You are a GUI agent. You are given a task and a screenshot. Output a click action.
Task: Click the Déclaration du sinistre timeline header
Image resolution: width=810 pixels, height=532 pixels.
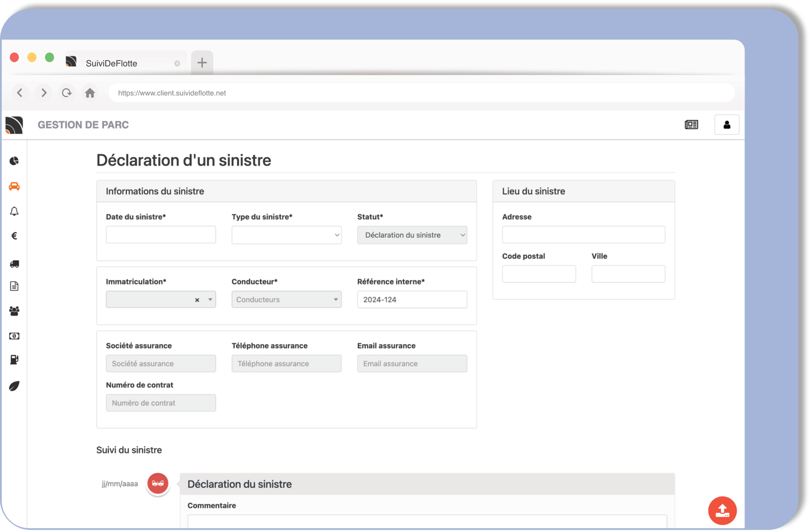point(427,484)
